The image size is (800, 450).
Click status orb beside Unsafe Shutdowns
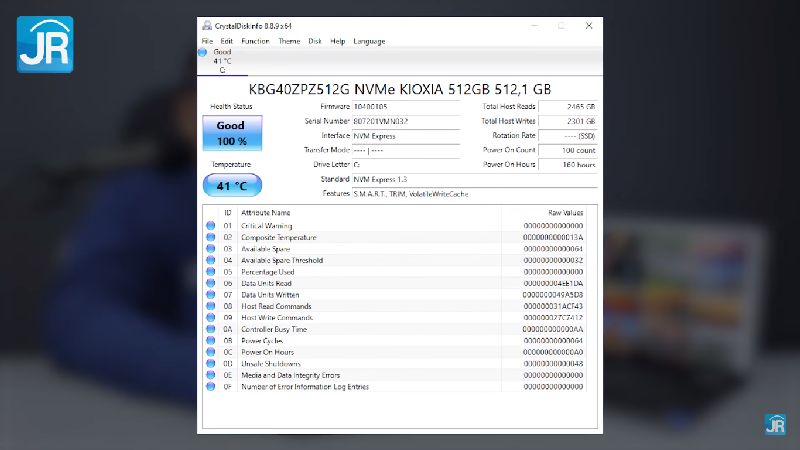pyautogui.click(x=210, y=364)
